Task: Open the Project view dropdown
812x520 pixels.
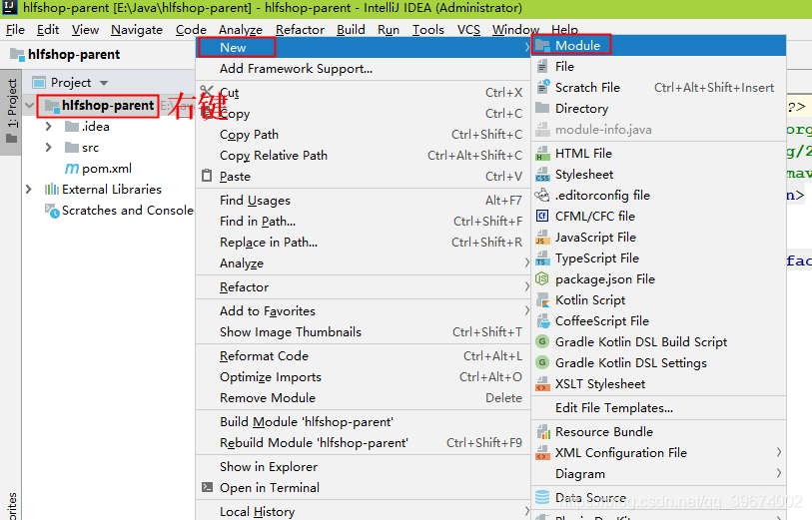Action: tap(104, 83)
